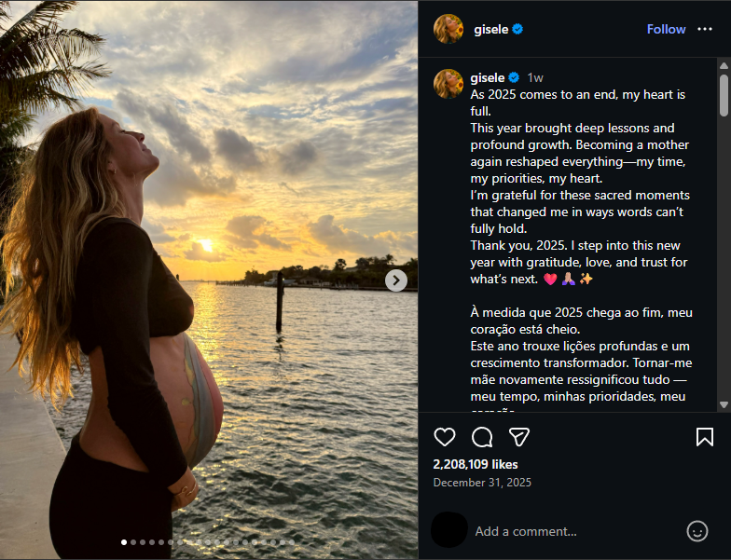This screenshot has width=731, height=560.
Task: Click gisele's avatar next to the caption
Action: 448,84
